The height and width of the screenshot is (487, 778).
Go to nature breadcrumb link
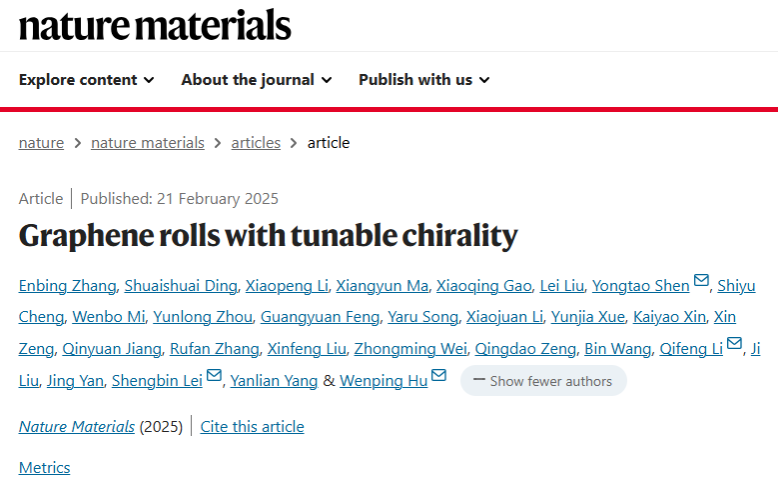coord(41,143)
